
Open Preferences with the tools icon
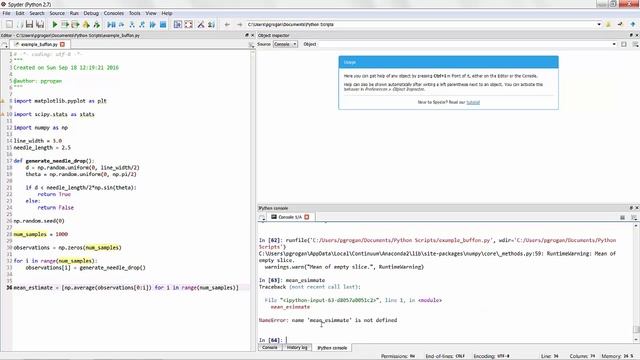pos(200,24)
